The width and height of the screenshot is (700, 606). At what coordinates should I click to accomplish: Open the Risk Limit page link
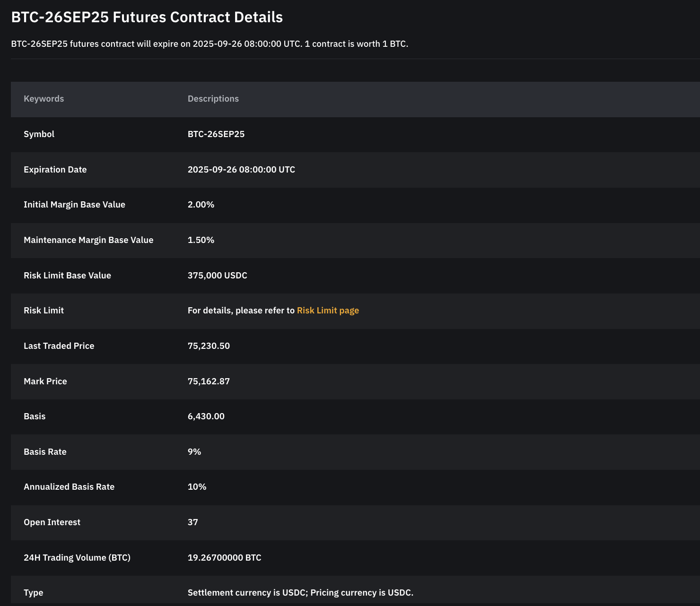tap(328, 311)
